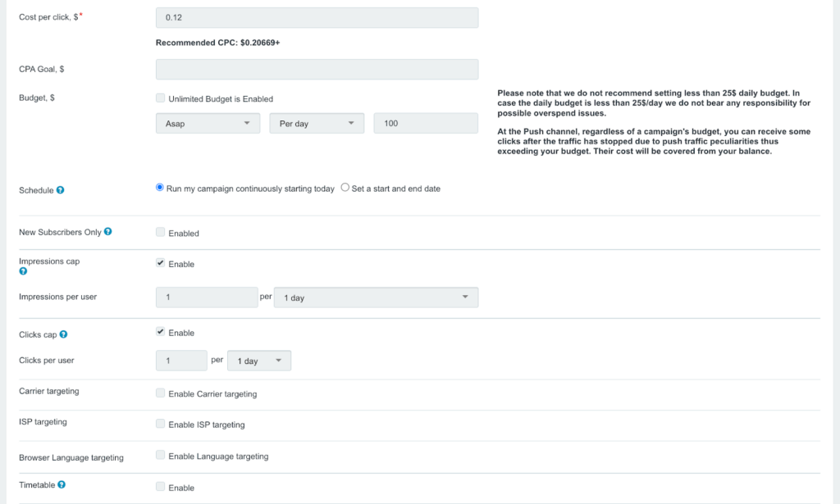Check the Timetable Enable checkbox
The image size is (840, 504).
coord(161,487)
